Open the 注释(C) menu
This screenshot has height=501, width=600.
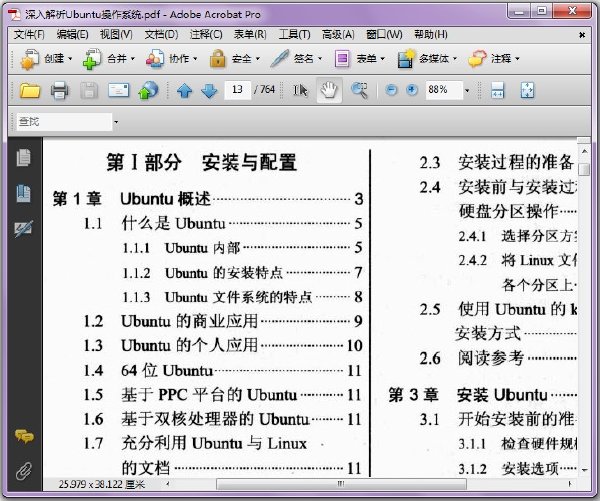tap(206, 35)
